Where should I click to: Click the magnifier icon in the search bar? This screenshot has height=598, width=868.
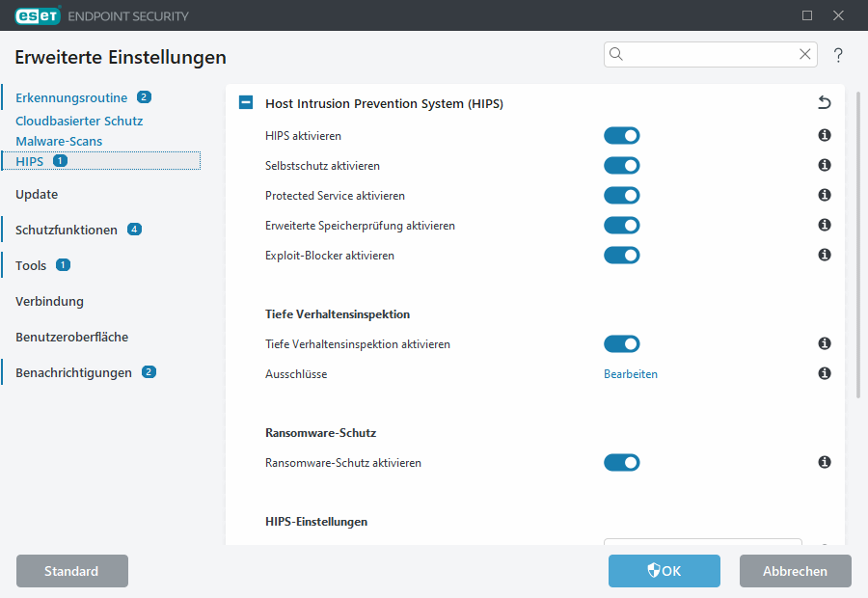616,54
